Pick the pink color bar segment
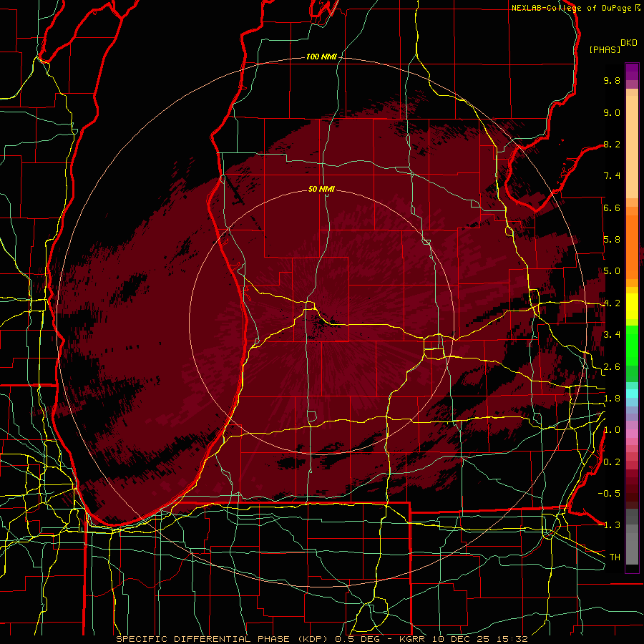 632,434
